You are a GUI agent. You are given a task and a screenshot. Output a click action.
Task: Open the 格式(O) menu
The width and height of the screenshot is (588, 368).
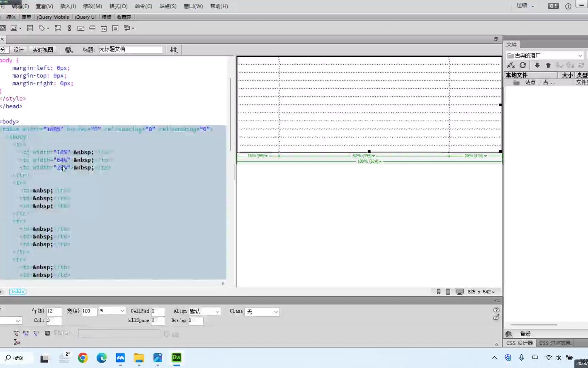[x=118, y=6]
